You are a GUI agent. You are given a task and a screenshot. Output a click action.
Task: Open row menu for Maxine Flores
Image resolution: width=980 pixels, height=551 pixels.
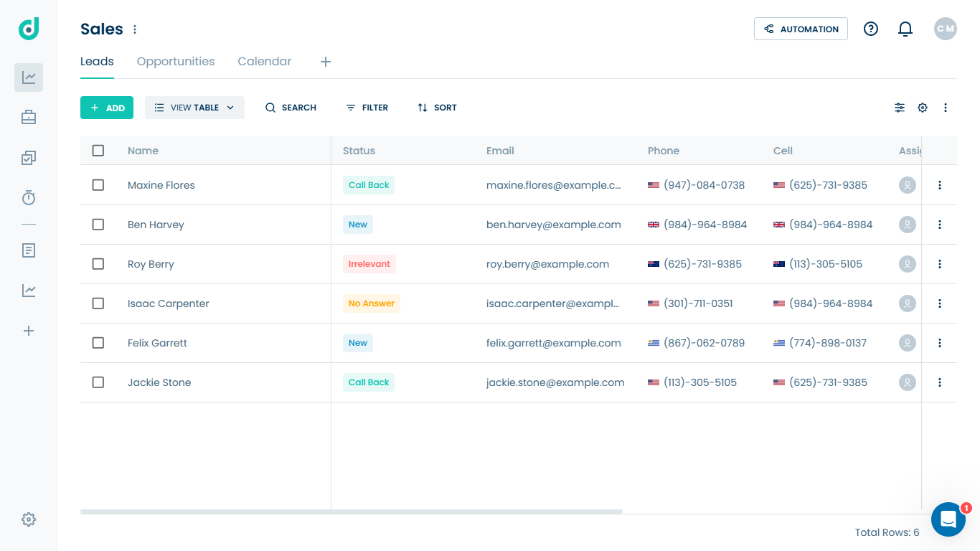(x=940, y=185)
